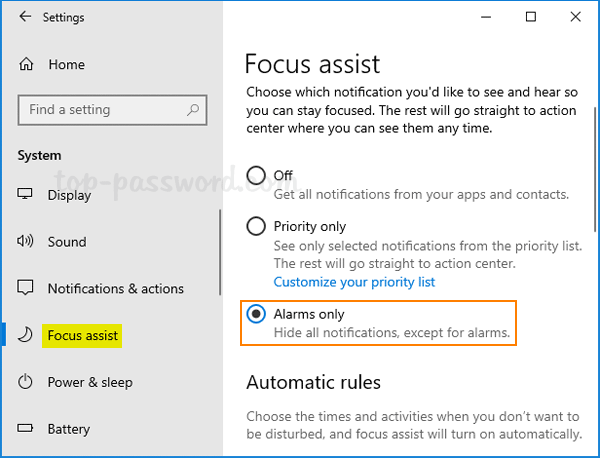Click the Home label in sidebar
This screenshot has width=600, height=458.
66,64
